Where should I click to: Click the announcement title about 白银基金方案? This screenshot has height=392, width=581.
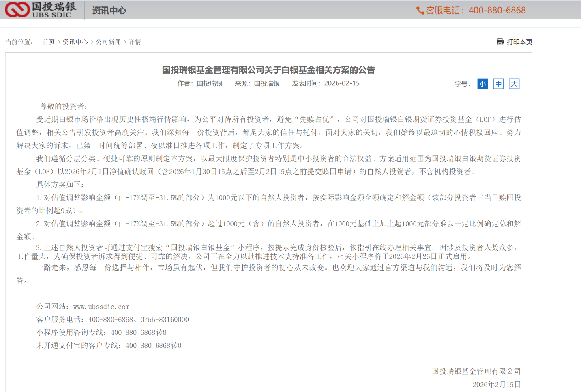click(268, 70)
